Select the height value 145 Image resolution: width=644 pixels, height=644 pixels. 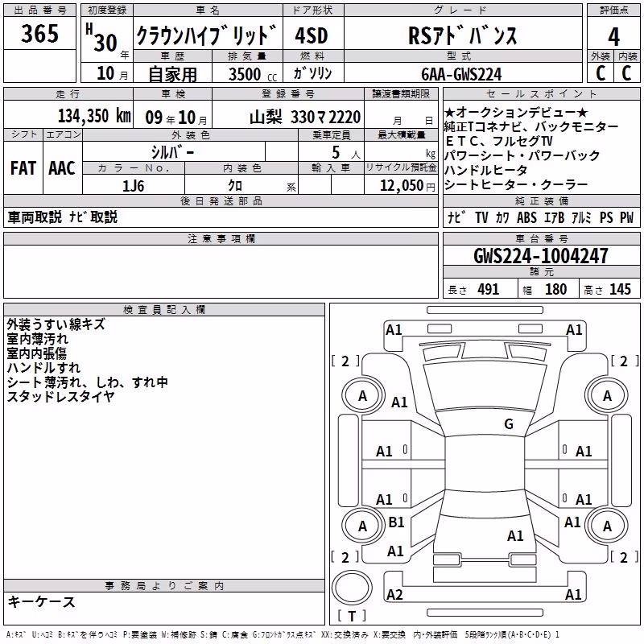(x=620, y=290)
